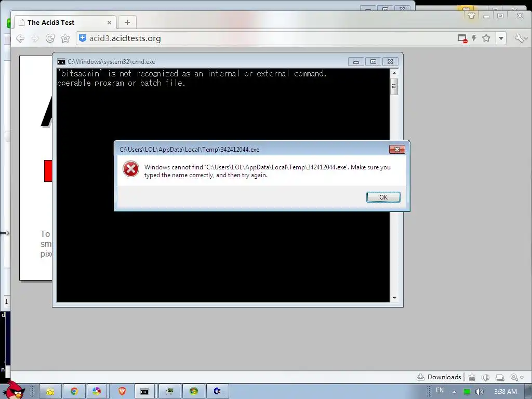Click the colorful pinwheel taskbar icon
The height and width of the screenshot is (399, 532).
(97, 391)
